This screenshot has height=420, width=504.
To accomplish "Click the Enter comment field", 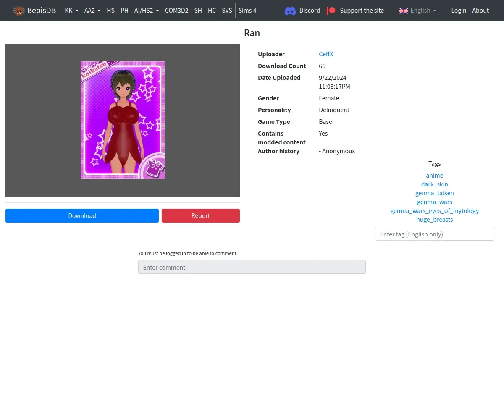I will tap(252, 267).
